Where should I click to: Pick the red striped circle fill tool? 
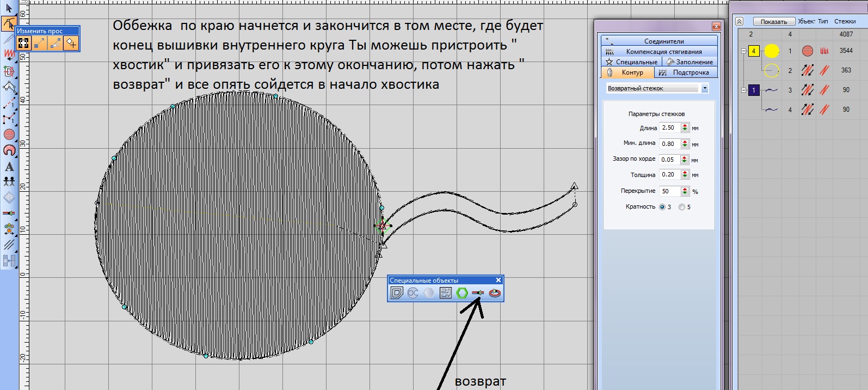(x=9, y=134)
